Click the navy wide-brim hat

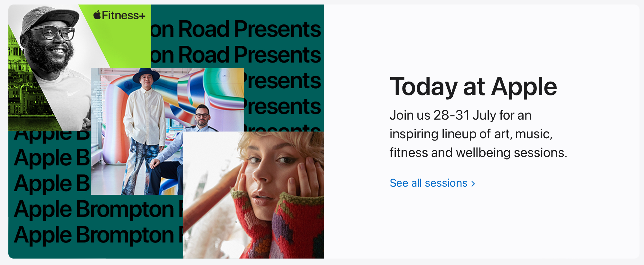[146, 76]
